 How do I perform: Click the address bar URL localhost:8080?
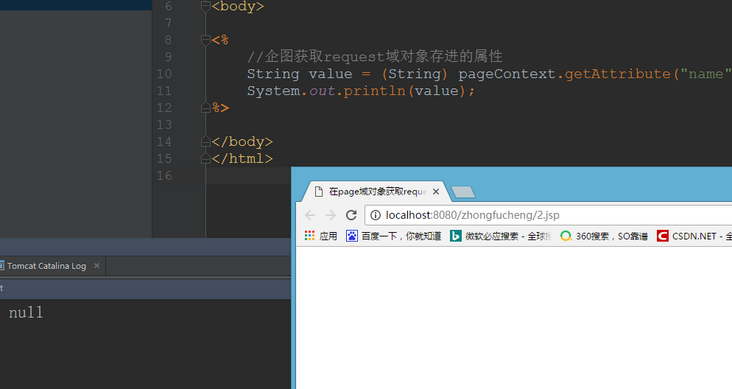472,215
